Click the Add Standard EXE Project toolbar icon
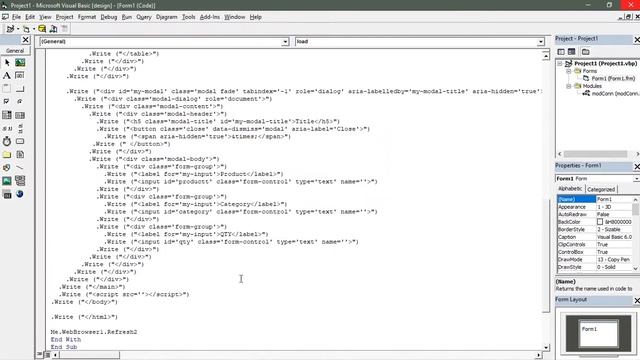The height and width of the screenshot is (360, 640). tap(10, 29)
